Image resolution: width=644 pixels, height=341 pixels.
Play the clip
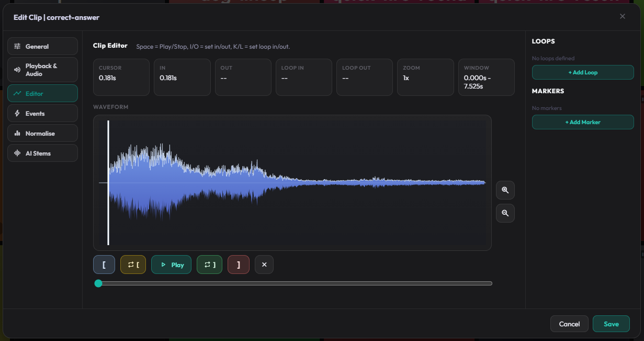point(171,265)
